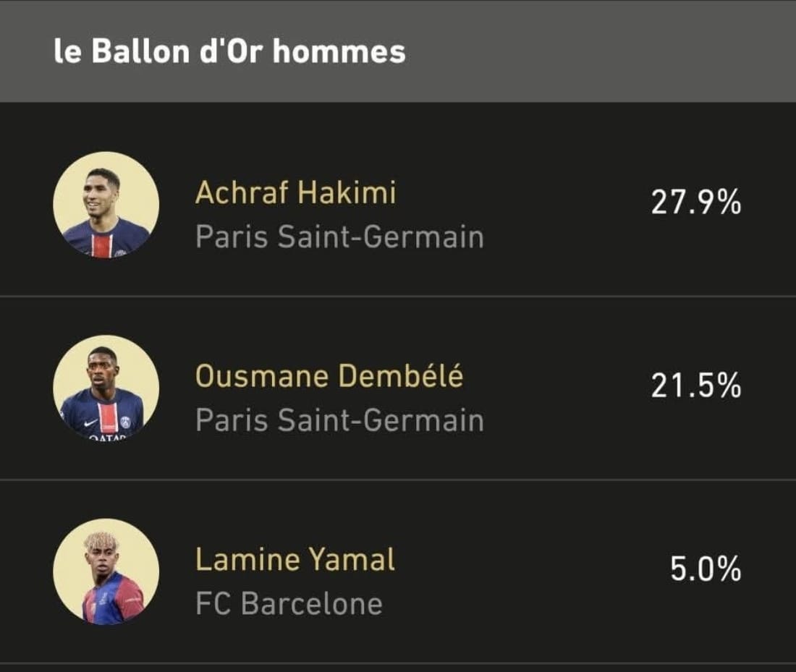Click divider line between Hakimi and Dembélé rows
Screen dimensions: 796x672
[x=398, y=297]
